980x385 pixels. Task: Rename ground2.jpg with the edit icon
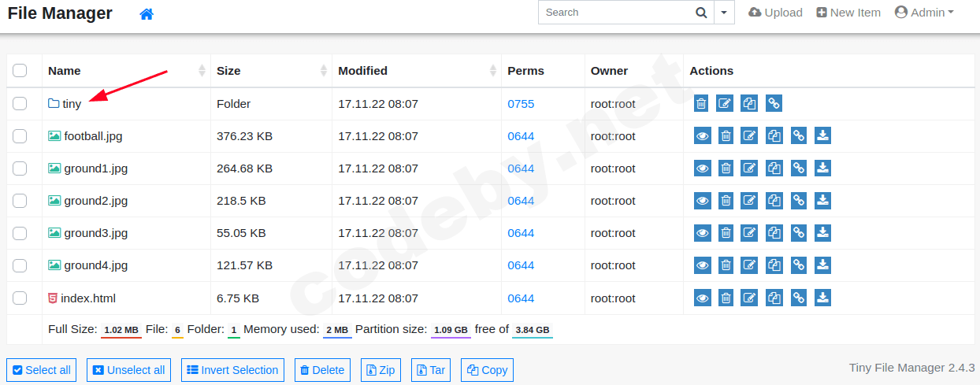pyautogui.click(x=750, y=201)
